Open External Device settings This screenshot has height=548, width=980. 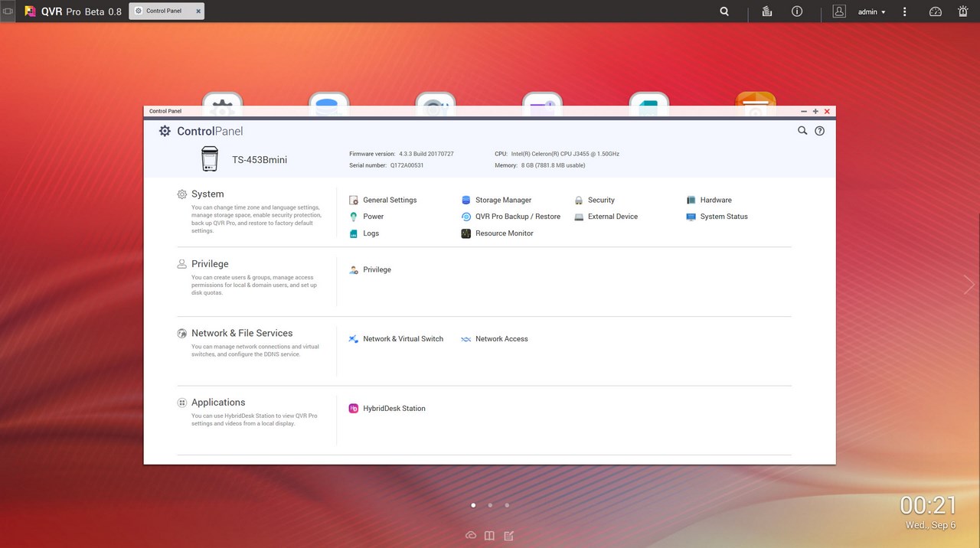tap(606, 217)
